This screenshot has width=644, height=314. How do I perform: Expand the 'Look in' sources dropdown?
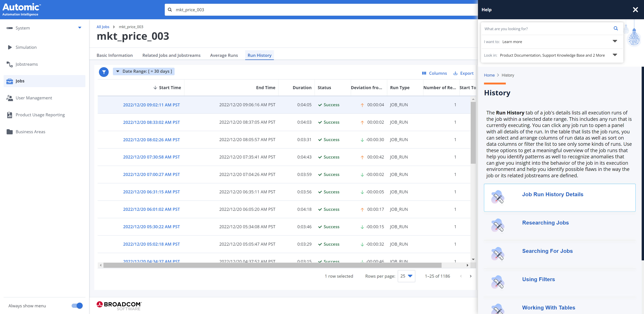[x=615, y=55]
